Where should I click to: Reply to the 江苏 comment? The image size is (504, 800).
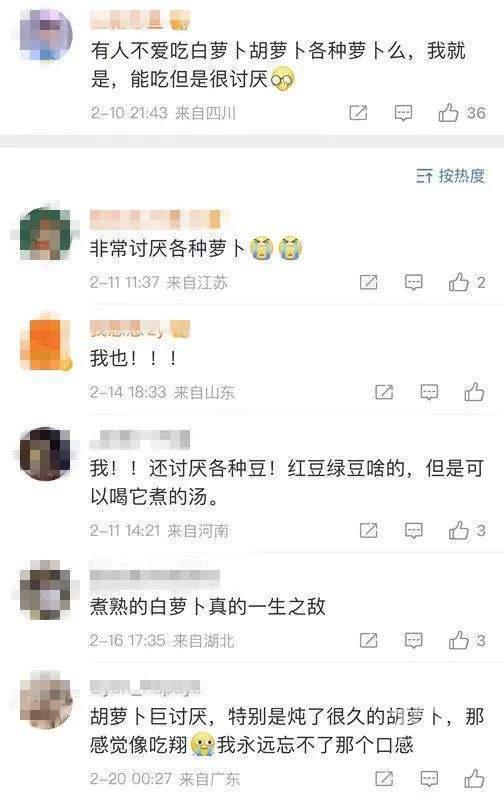(x=413, y=282)
